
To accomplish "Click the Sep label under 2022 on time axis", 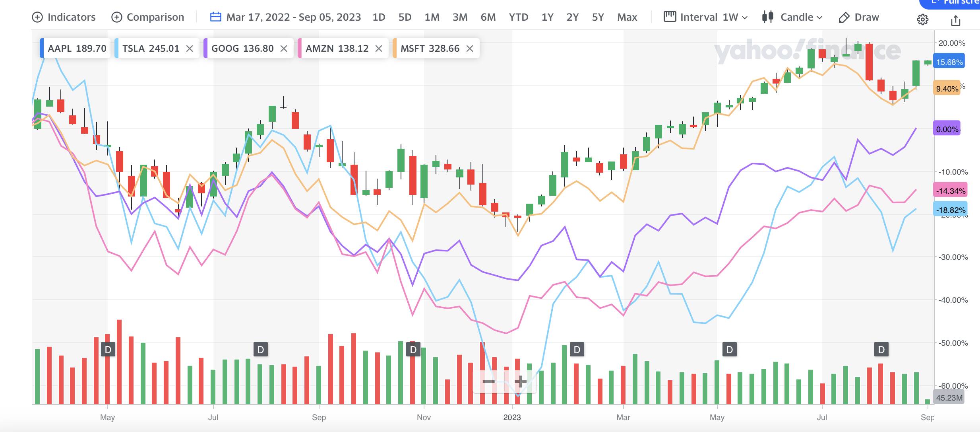I will [319, 417].
